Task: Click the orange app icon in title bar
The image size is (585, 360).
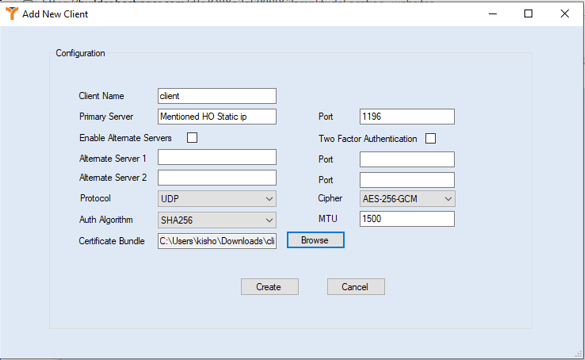Action: click(x=12, y=14)
